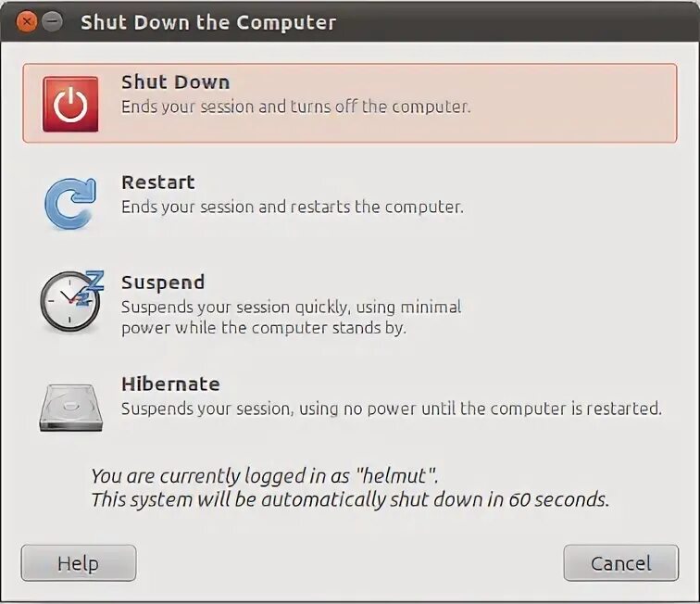
Task: Select the blue circular Restart arrow icon
Action: coord(70,204)
